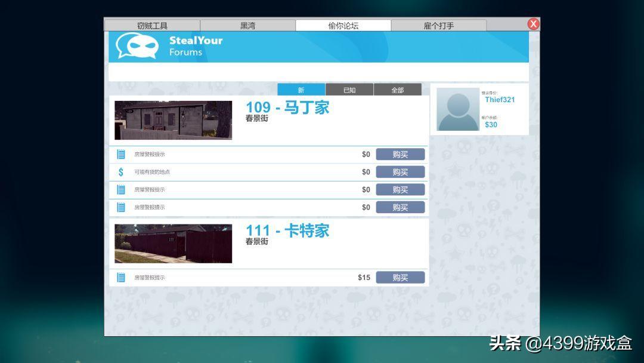This screenshot has width=644, height=363.
Task: Click the $30 account balance
Action: [x=491, y=125]
